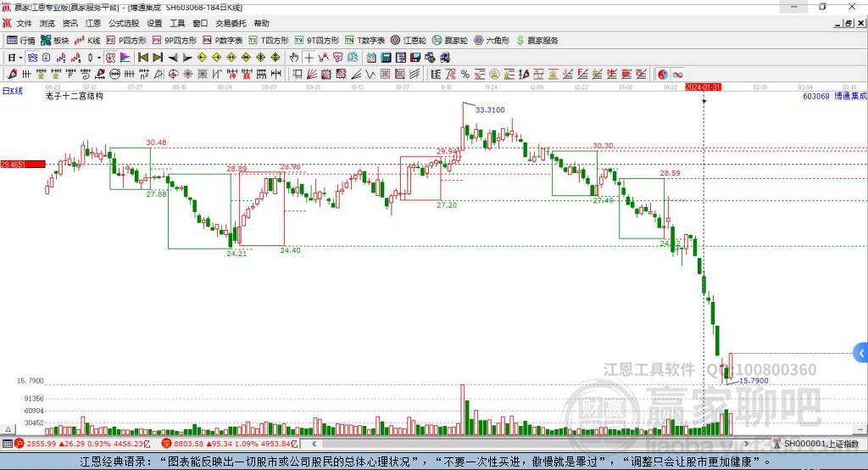The height and width of the screenshot is (470, 868).
Task: Toggle the crosshair cursor tool
Action: [x=309, y=58]
